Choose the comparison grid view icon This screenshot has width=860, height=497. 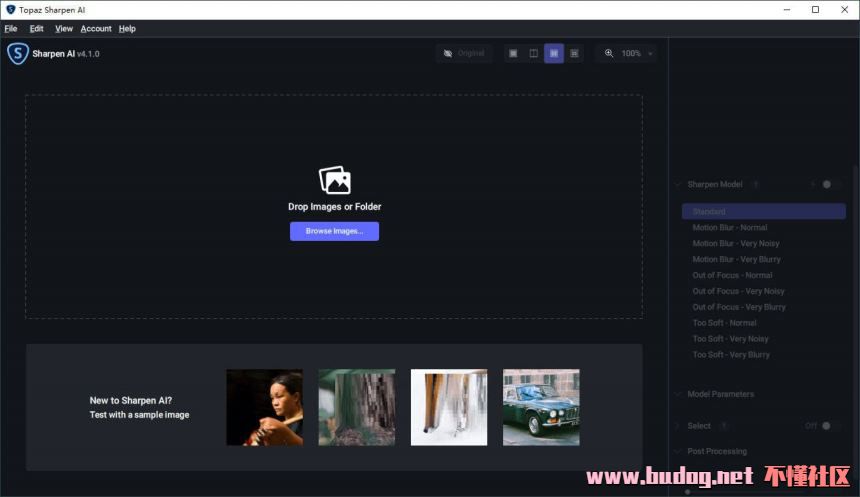click(574, 53)
